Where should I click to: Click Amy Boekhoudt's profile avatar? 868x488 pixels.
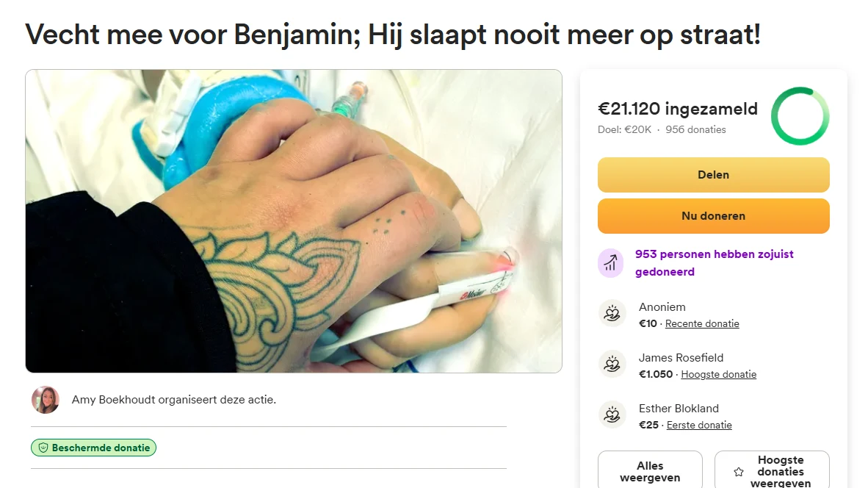[46, 399]
